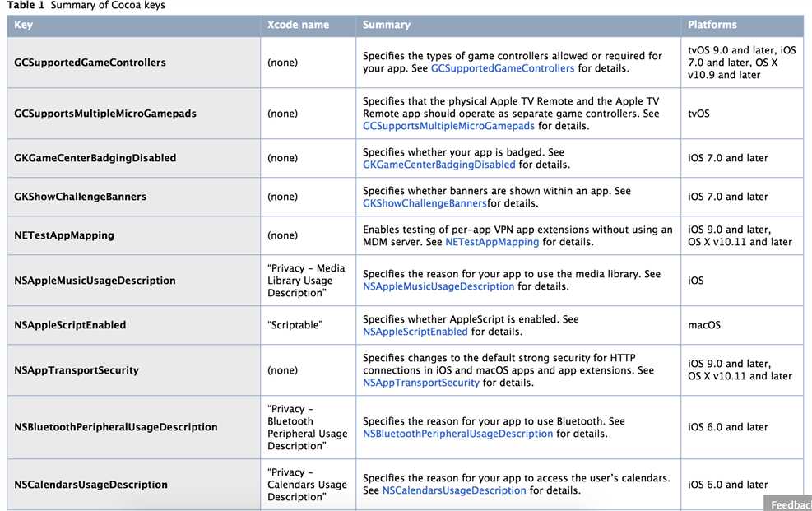Follow the NSAppleMusicUsageDescription link
The width and height of the screenshot is (812, 511).
pos(438,286)
